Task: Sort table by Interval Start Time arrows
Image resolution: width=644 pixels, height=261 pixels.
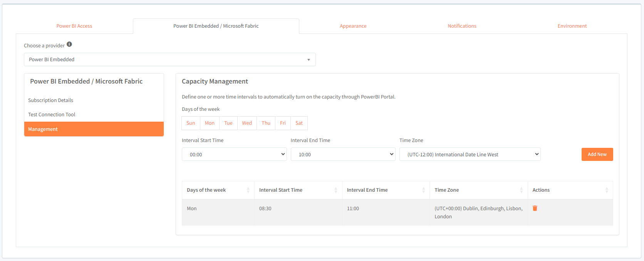Action: [x=335, y=190]
